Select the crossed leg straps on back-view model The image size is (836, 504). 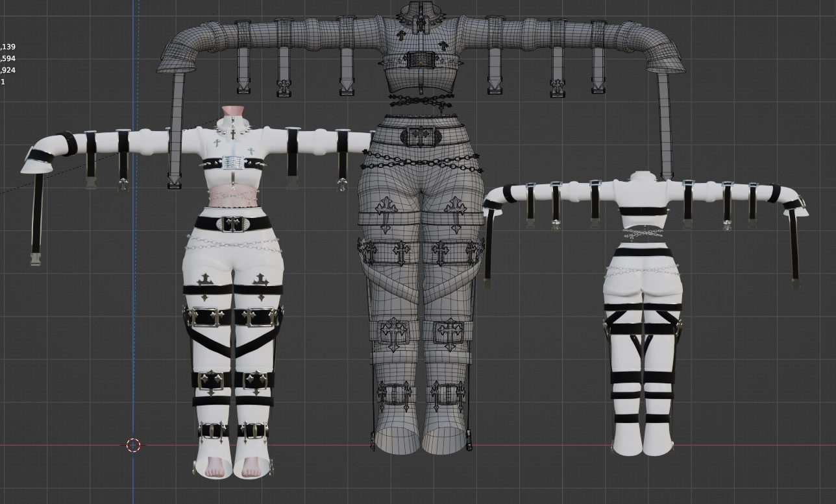[643, 344]
